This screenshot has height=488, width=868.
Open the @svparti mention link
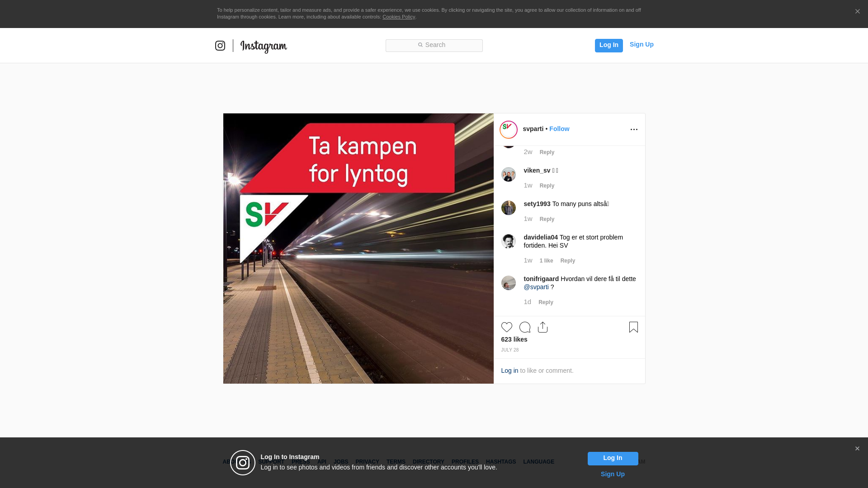pyautogui.click(x=536, y=287)
